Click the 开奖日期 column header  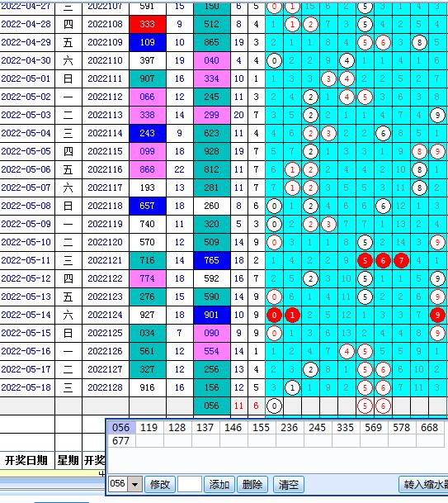point(26,460)
